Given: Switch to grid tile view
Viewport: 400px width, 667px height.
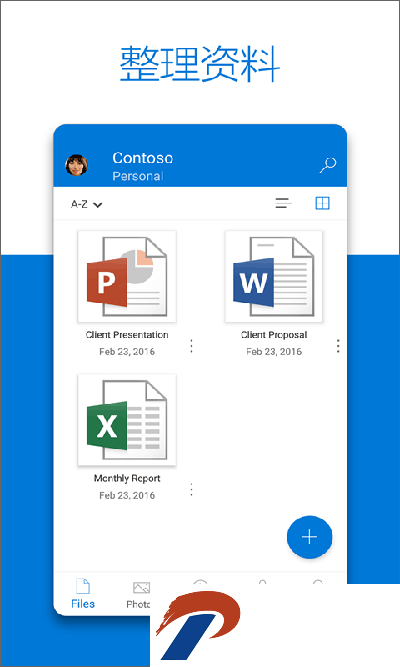Looking at the screenshot, I should pos(322,203).
